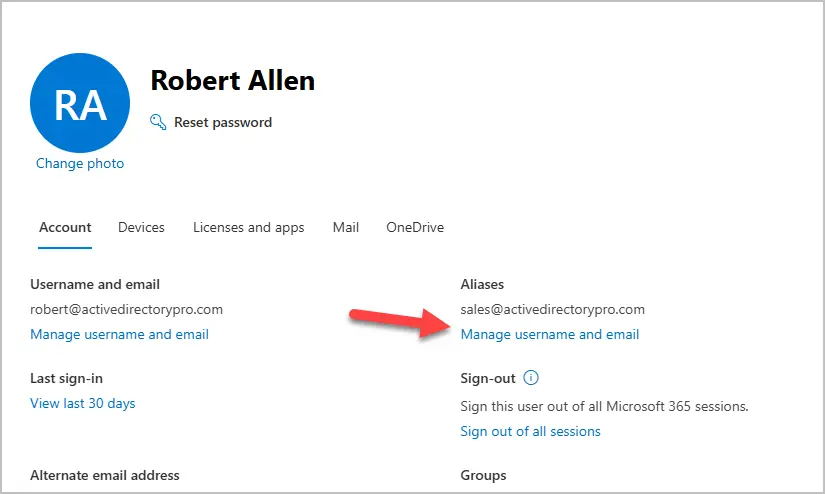Open the Sign-out info icon

point(531,378)
